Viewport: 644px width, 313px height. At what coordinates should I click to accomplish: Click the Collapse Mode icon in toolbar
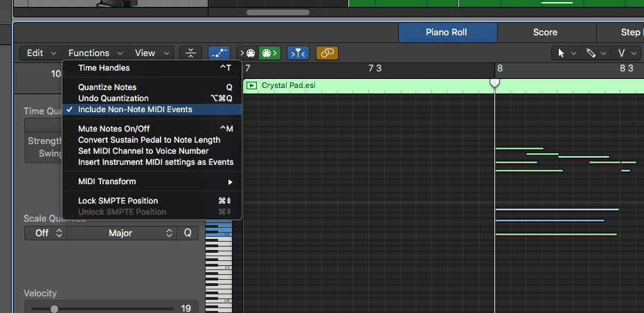(190, 53)
